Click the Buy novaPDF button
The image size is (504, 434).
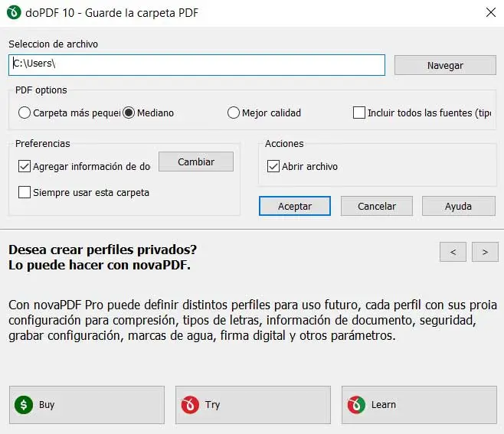87,405
